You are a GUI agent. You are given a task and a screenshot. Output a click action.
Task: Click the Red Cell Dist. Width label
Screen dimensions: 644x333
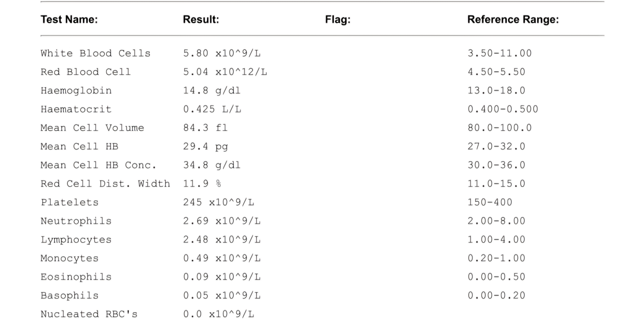pos(105,184)
